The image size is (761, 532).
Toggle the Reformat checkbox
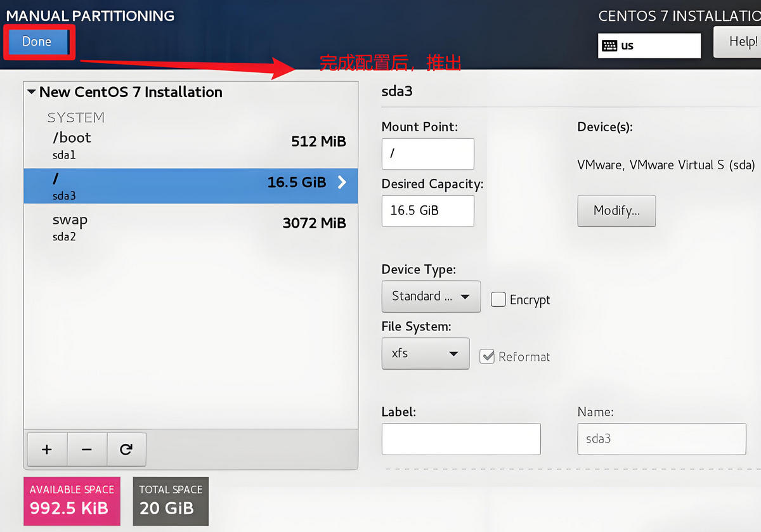tap(487, 356)
